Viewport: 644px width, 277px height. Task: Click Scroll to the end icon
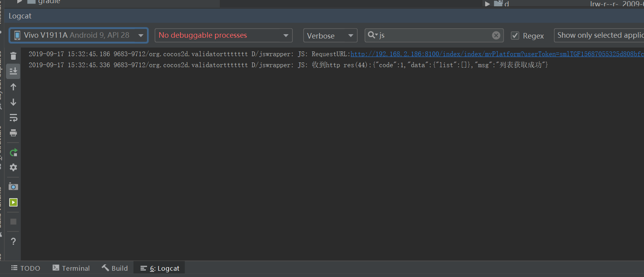tap(13, 71)
